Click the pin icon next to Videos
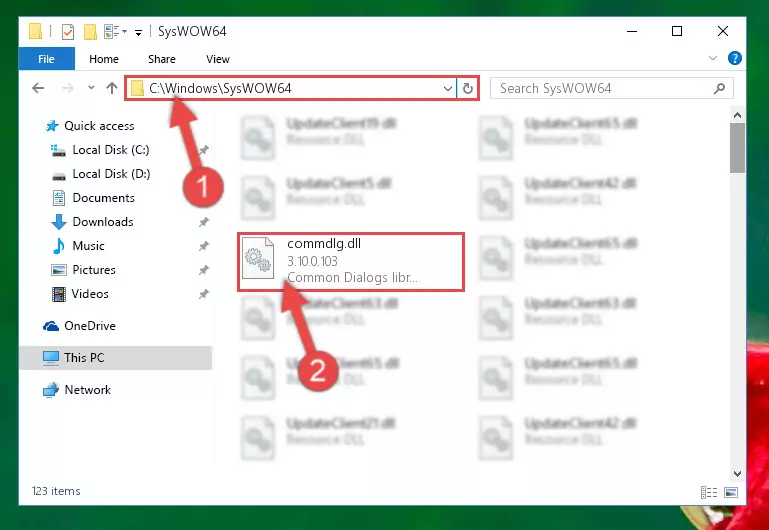 tap(204, 294)
